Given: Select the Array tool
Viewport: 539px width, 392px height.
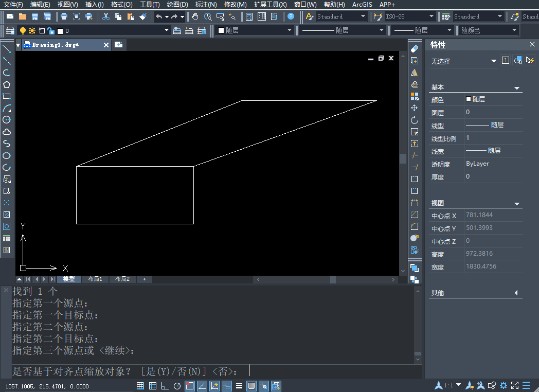Looking at the screenshot, I should pyautogui.click(x=415, y=96).
